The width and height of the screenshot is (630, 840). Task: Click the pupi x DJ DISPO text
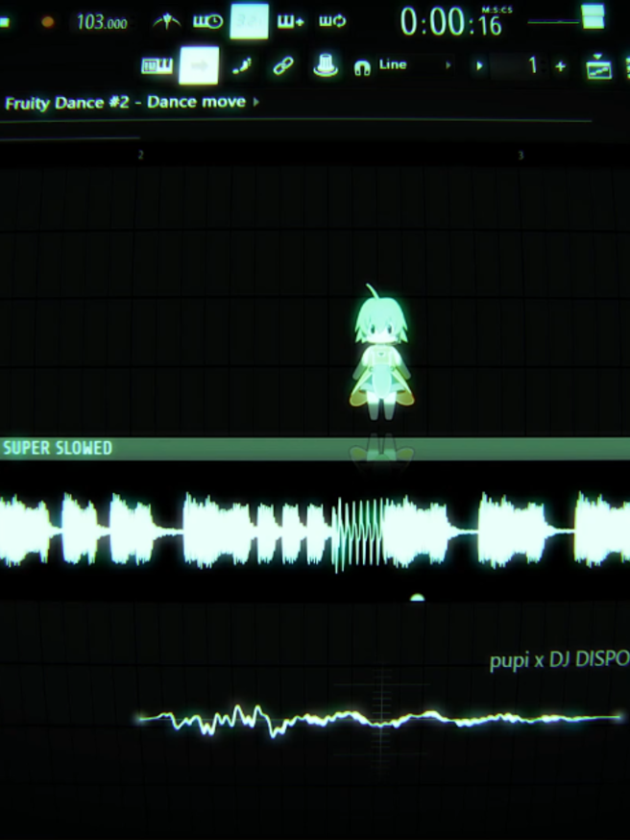coord(560,659)
